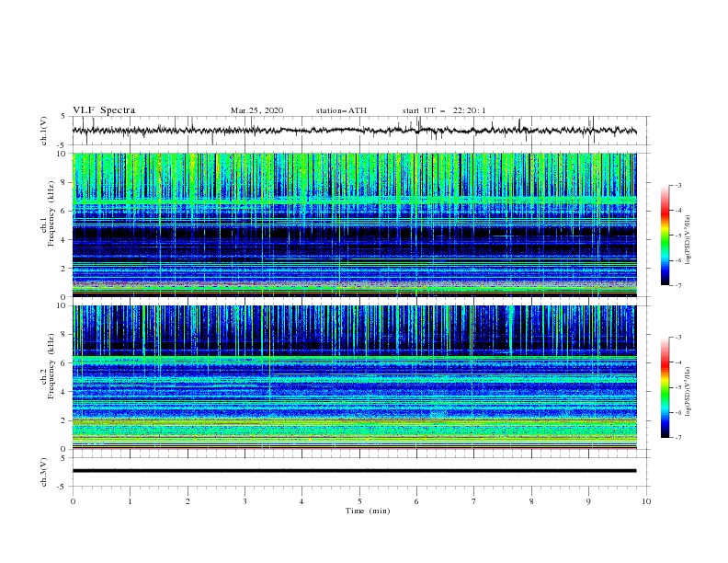Click time axis tick label "10"
Viewport: 728px width, 563px height.
[646, 501]
